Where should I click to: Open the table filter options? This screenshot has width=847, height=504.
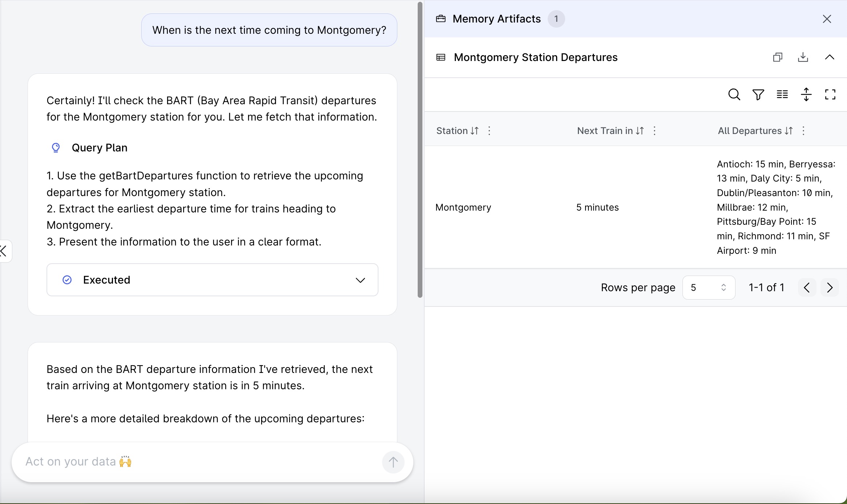[x=758, y=94]
